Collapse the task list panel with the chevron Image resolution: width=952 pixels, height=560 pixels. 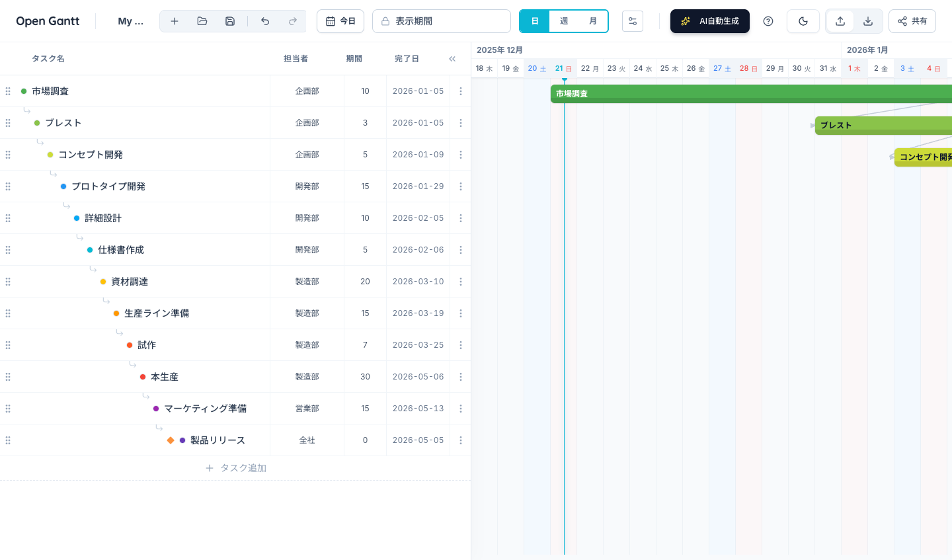click(x=452, y=58)
